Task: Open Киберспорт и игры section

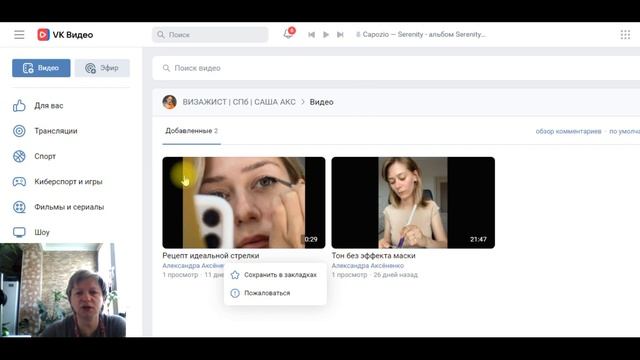Action: 68,182
